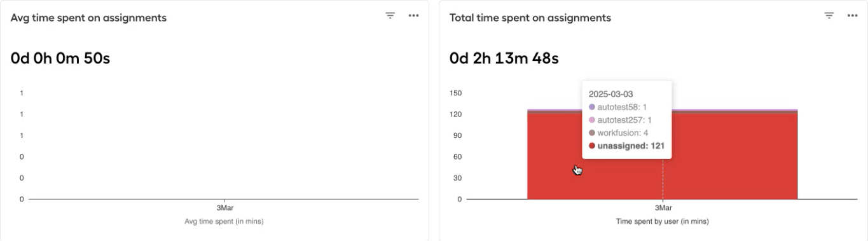Click the unassigned: 121 tooltip entry
Viewport: 868px width, 241px height.
point(626,146)
